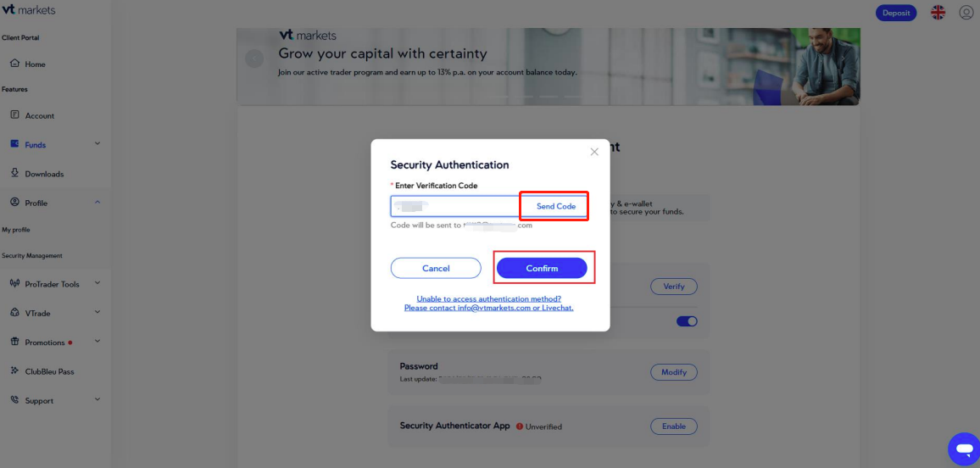The width and height of the screenshot is (980, 468).
Task: Click the contact info or Livechat link
Action: pyautogui.click(x=488, y=308)
